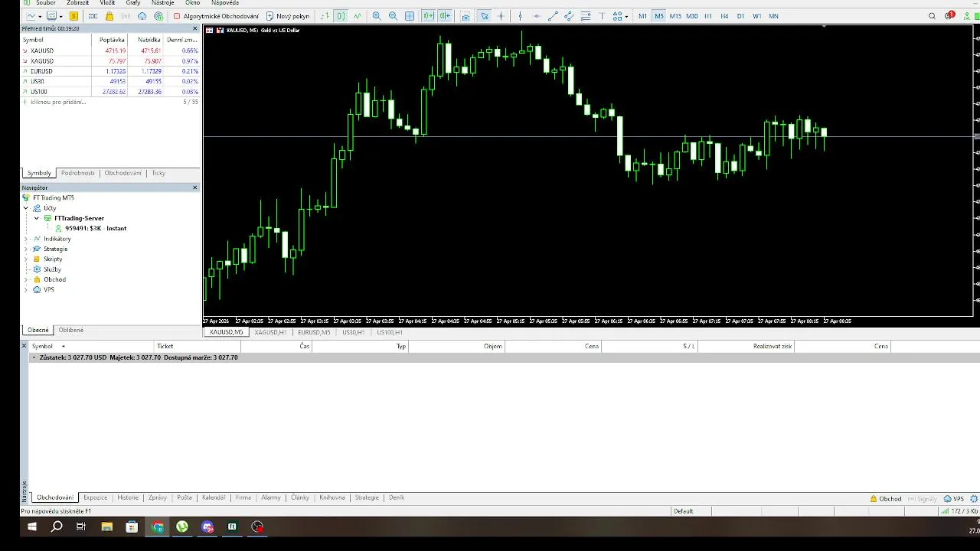Viewport: 980px width, 551px height.
Task: Expand the Skripty tree node
Action: (26, 259)
